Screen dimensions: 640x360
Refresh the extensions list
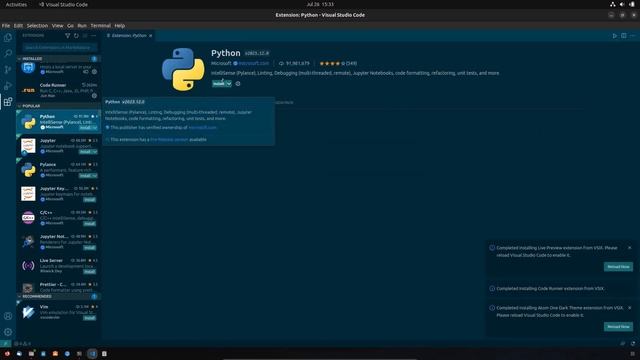76,36
